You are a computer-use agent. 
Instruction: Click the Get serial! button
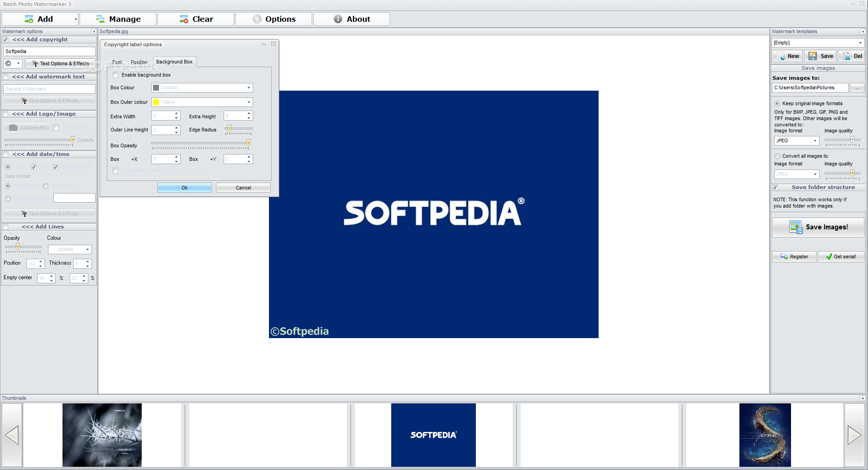(x=841, y=257)
